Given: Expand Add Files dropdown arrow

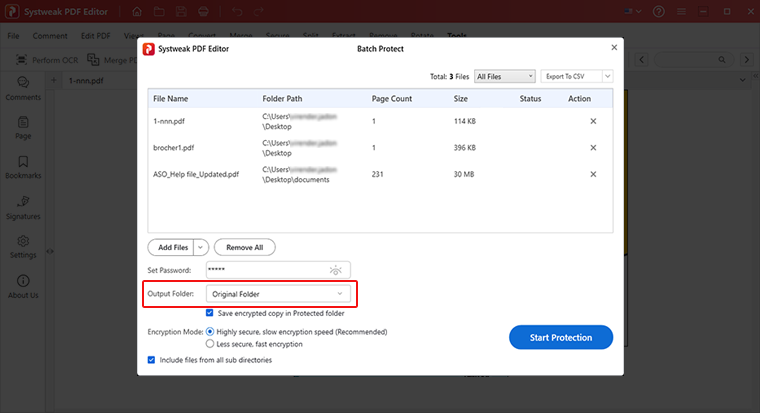Looking at the screenshot, I should click(200, 247).
